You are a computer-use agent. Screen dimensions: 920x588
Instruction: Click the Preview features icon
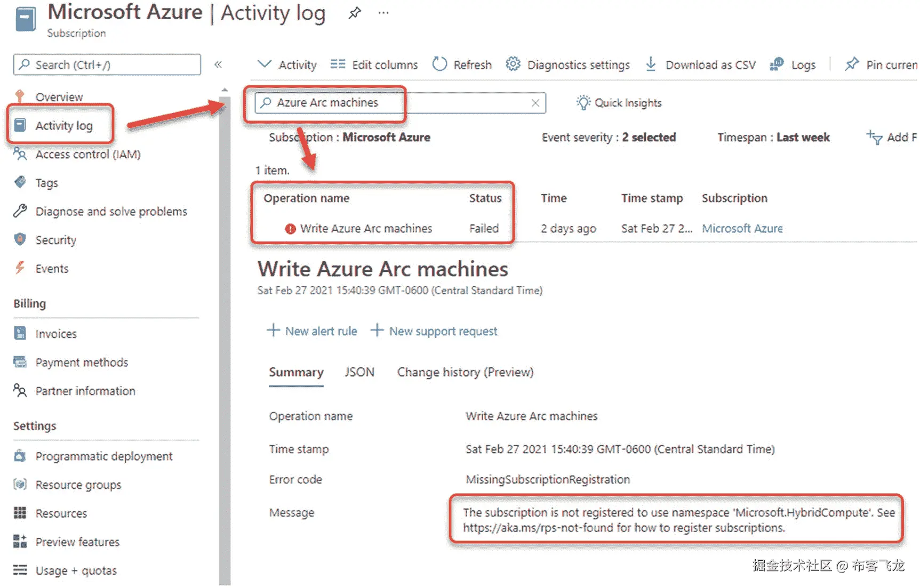click(x=20, y=542)
